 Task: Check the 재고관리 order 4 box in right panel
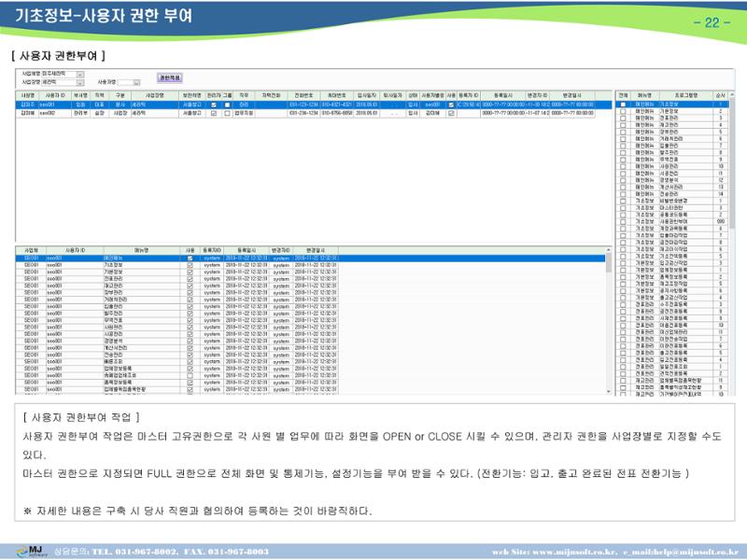point(623,125)
